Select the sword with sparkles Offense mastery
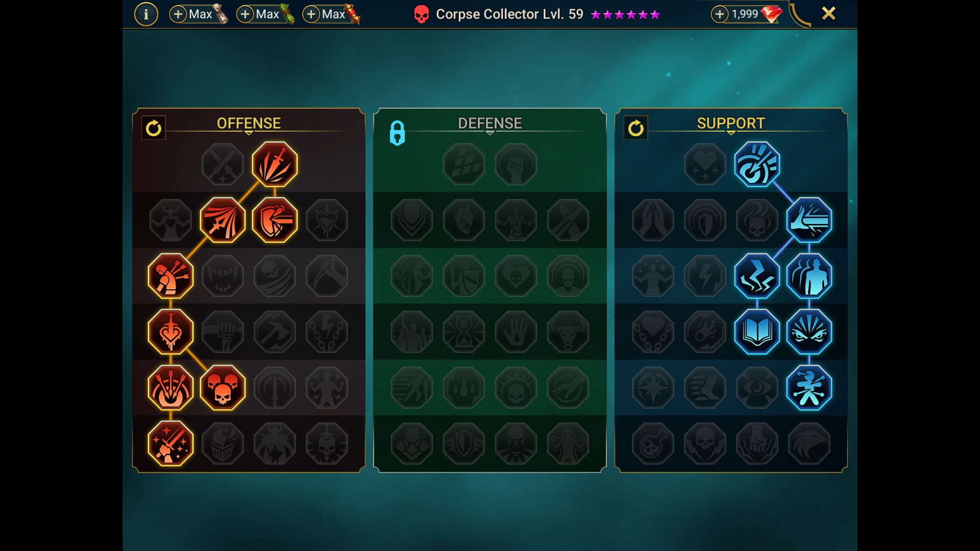Image resolution: width=980 pixels, height=551 pixels. point(170,443)
